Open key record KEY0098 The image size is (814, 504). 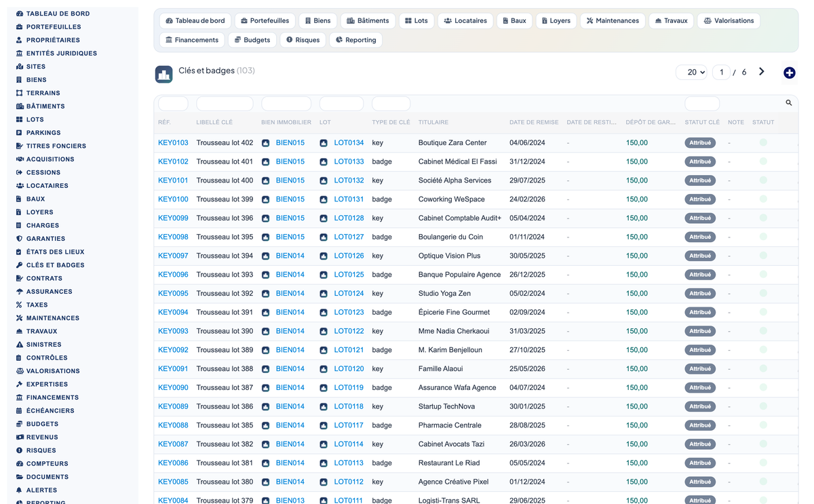click(173, 237)
